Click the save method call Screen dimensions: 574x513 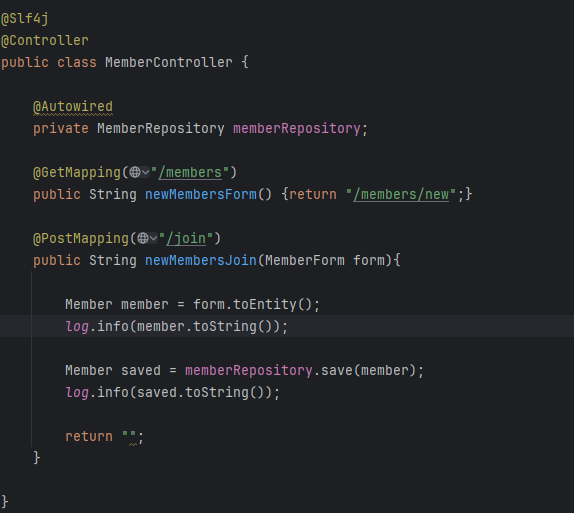coord(336,370)
